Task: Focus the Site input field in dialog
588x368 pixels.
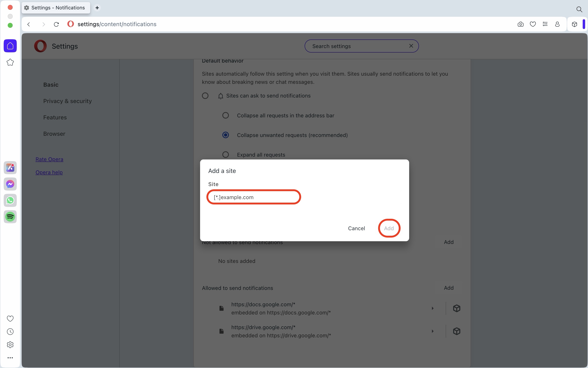Action: pos(254,197)
